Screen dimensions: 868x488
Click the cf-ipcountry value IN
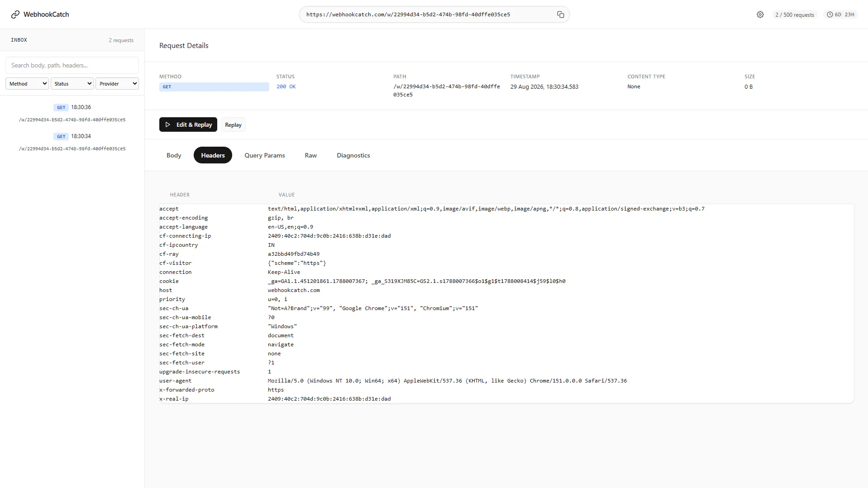pos(271,245)
